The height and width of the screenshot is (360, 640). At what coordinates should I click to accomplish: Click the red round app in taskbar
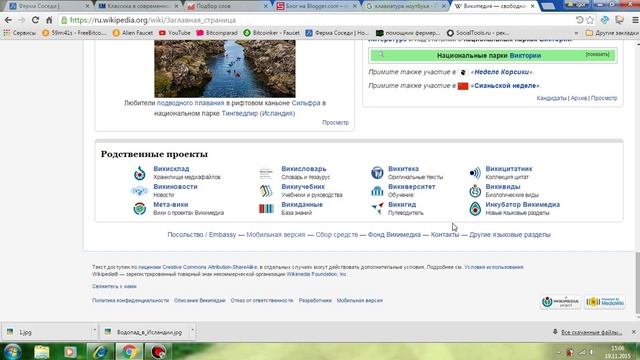pyautogui.click(x=158, y=352)
